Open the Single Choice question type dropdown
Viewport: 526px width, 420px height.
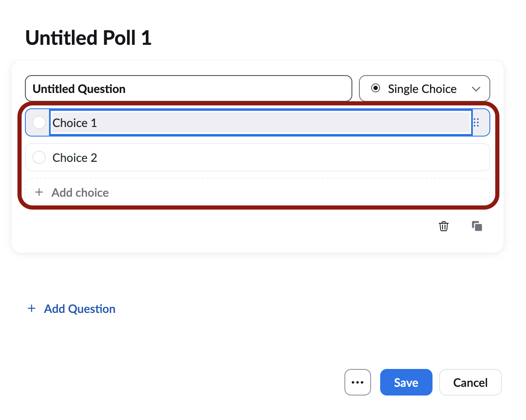click(x=424, y=88)
